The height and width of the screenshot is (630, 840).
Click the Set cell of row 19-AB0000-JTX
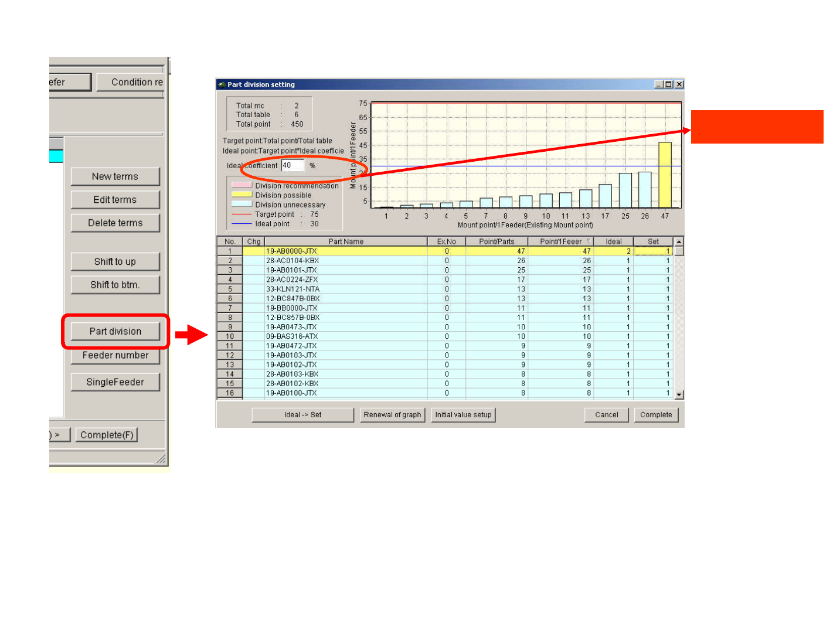tap(653, 251)
